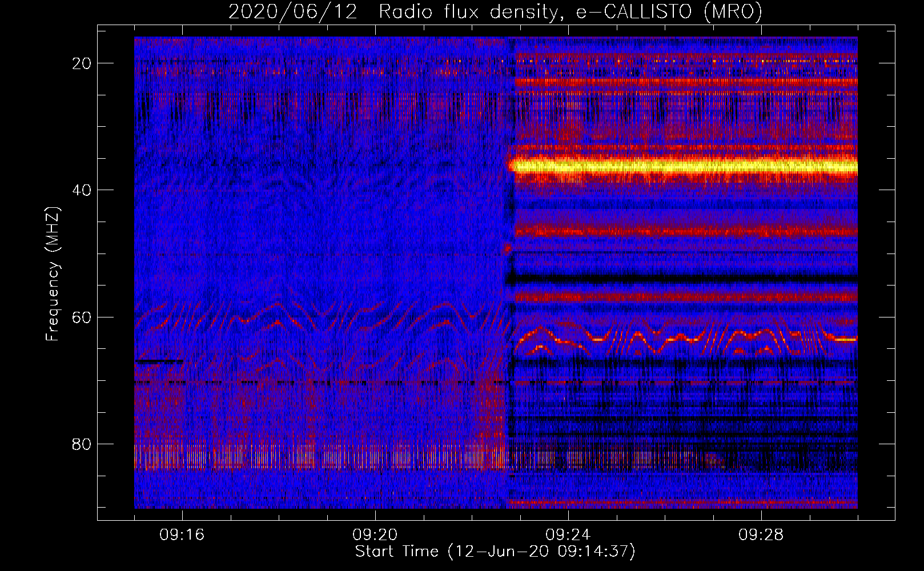This screenshot has height=571, width=924.
Task: Click the y-axis tick label '80'
Action: 82,444
